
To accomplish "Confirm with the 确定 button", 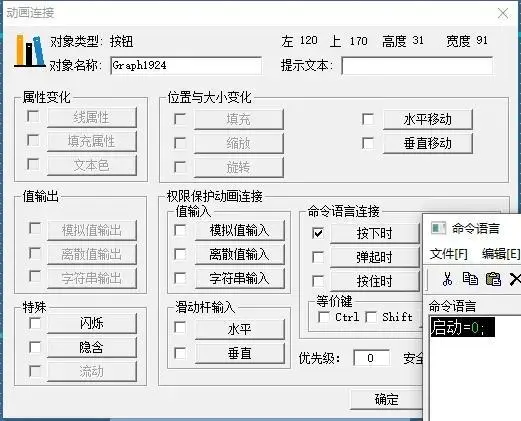I will tap(387, 399).
